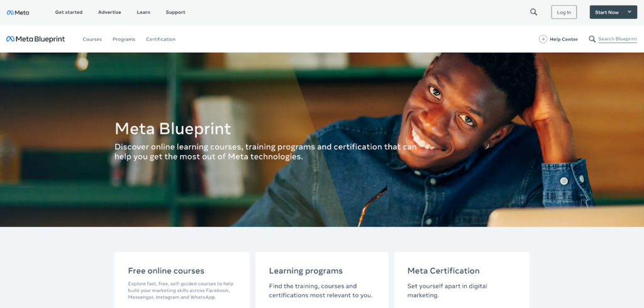Image resolution: width=644 pixels, height=308 pixels.
Task: Open the Meta Certification card
Action: pyautogui.click(x=462, y=280)
